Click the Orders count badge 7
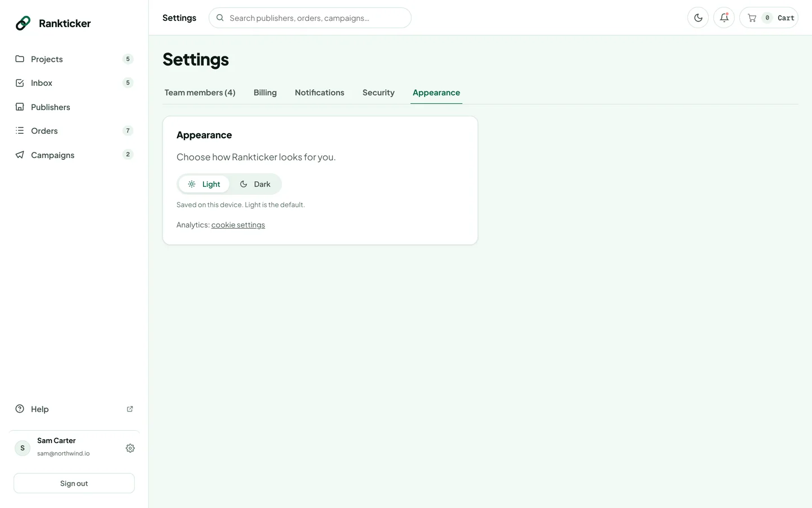The width and height of the screenshot is (812, 508). [x=128, y=131]
